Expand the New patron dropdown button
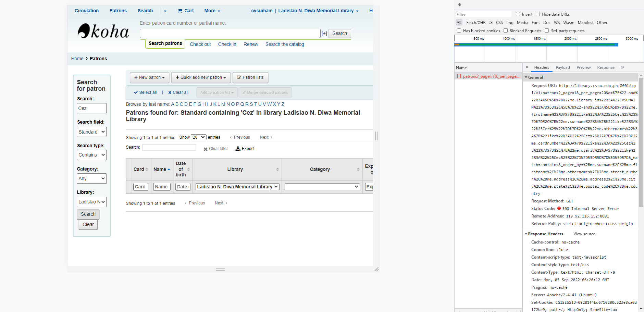644x312 pixels. (149, 77)
